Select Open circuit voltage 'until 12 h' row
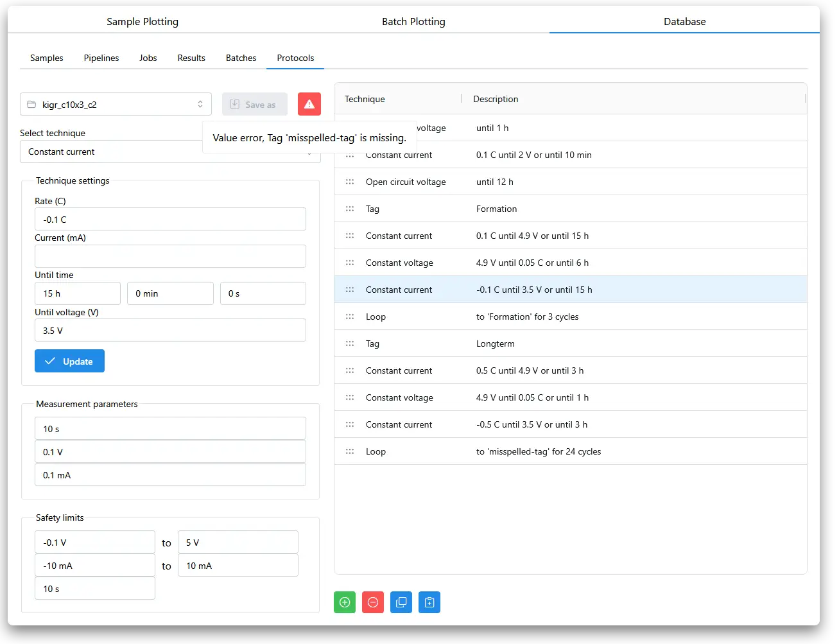The image size is (839, 644). pyautogui.click(x=571, y=182)
